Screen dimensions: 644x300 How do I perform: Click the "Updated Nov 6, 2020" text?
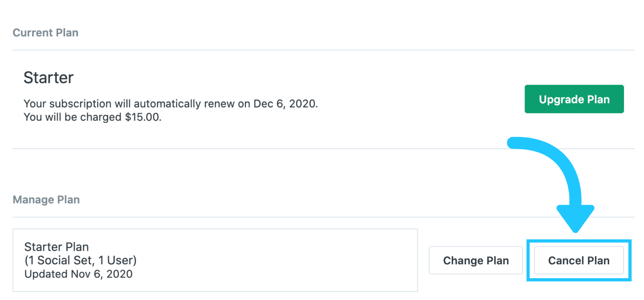78,274
